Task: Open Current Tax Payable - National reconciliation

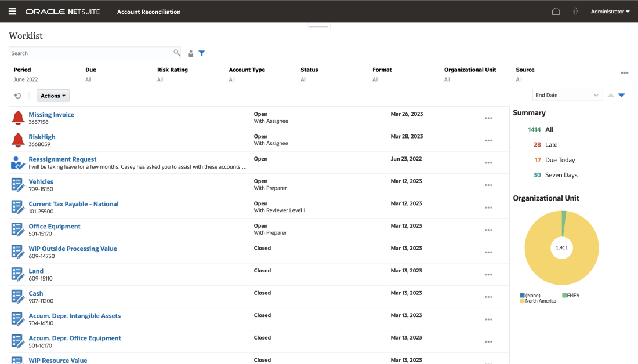Action: [74, 204]
